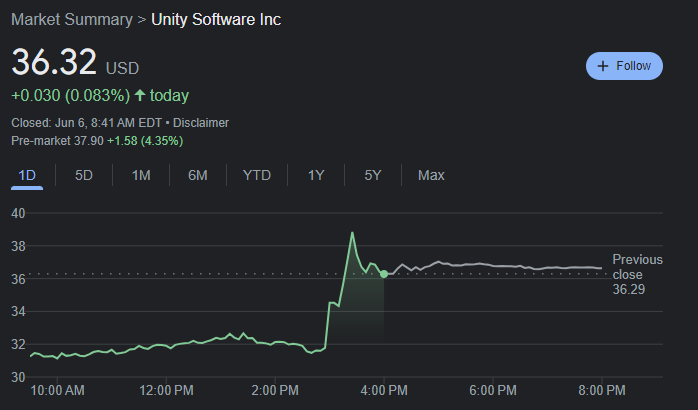
Task: Switch to the 5D time range tab
Action: [x=84, y=176]
